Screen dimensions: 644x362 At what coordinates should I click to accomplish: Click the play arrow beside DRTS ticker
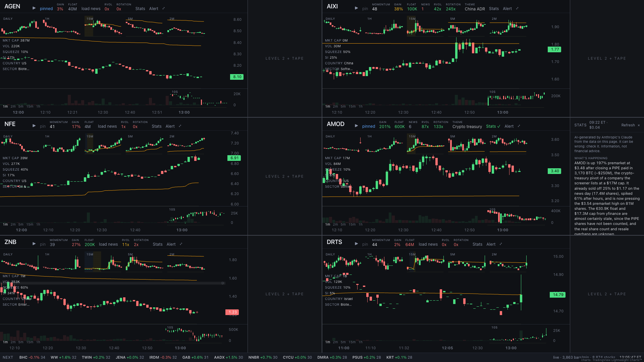[x=356, y=244]
